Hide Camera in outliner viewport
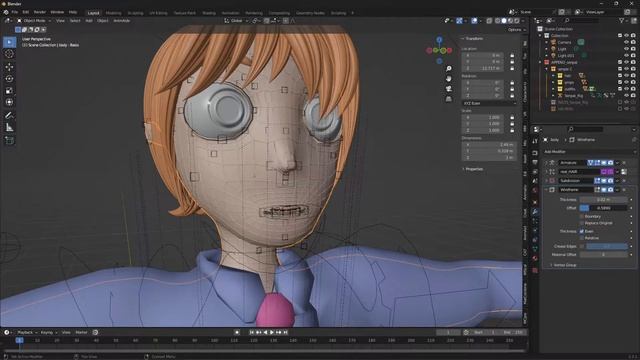This screenshot has width=640, height=360. (627, 42)
